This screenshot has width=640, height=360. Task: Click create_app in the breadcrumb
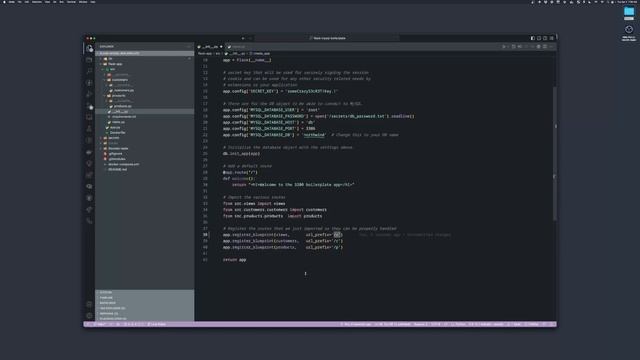click(261, 53)
